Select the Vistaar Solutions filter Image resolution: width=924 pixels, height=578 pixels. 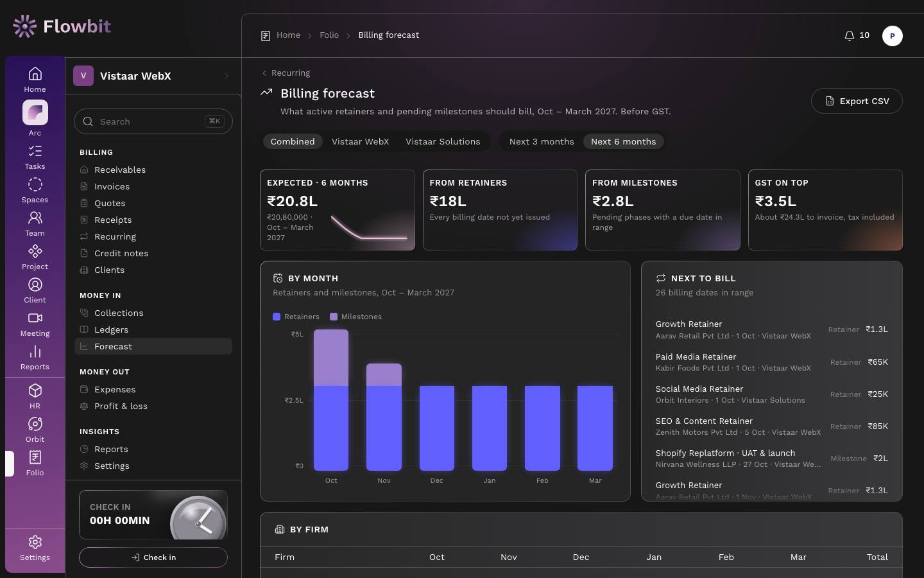click(x=443, y=141)
